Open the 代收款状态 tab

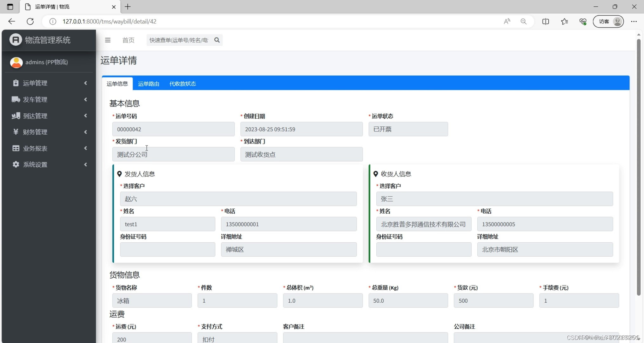183,84
